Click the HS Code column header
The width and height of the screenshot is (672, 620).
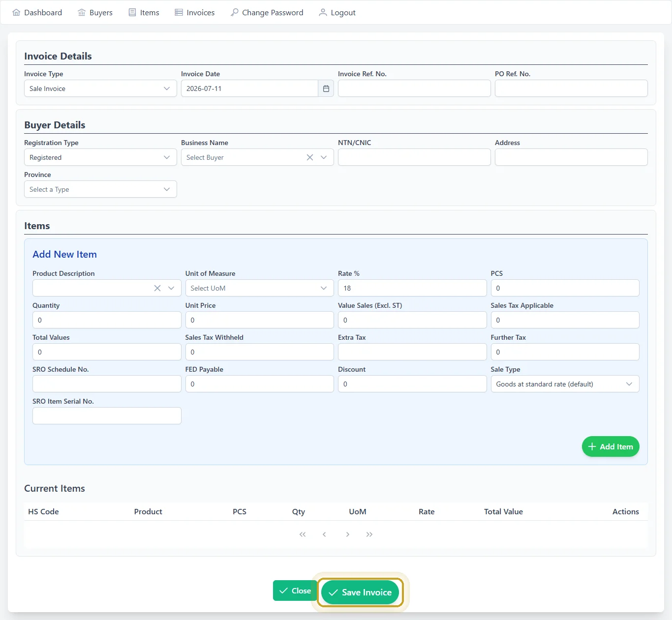(x=43, y=512)
